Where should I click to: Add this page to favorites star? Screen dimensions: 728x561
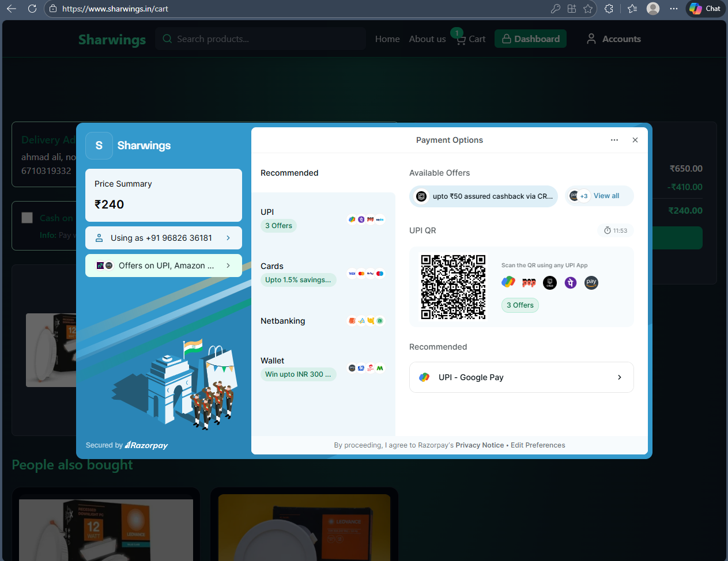[588, 9]
